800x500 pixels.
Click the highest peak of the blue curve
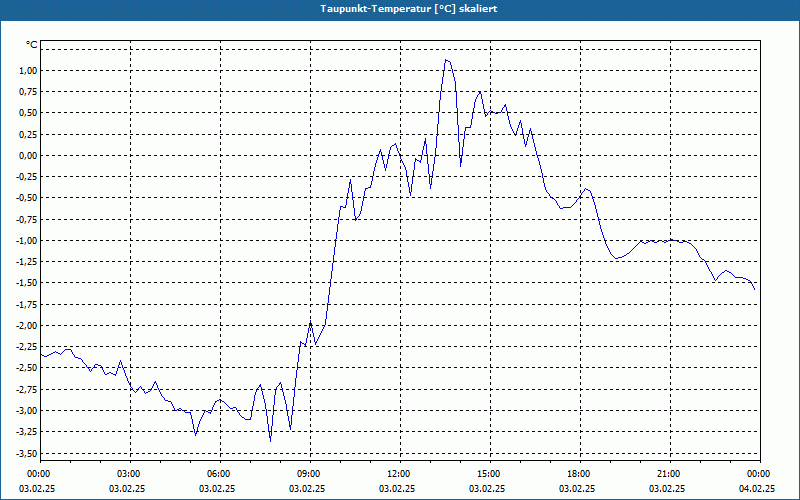(x=446, y=60)
